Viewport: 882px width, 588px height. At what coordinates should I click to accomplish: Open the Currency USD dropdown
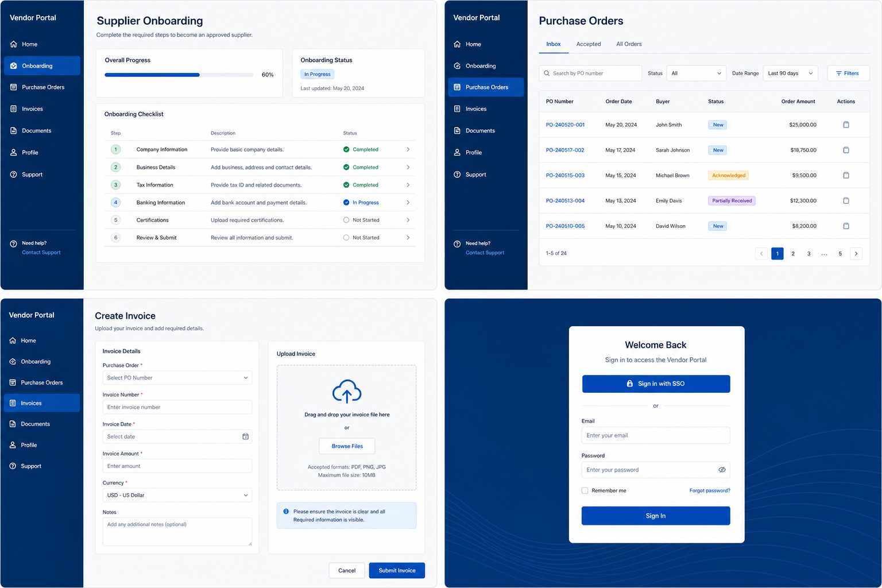177,495
